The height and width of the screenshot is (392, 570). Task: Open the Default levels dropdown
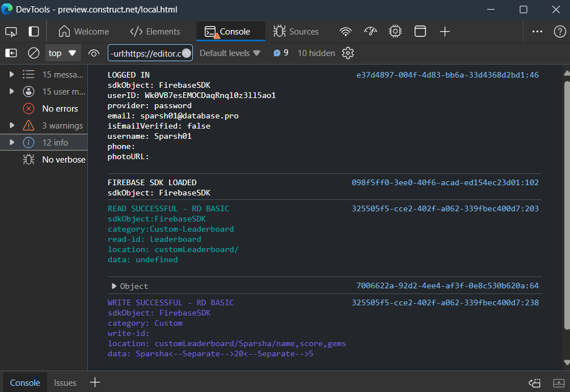tap(230, 53)
